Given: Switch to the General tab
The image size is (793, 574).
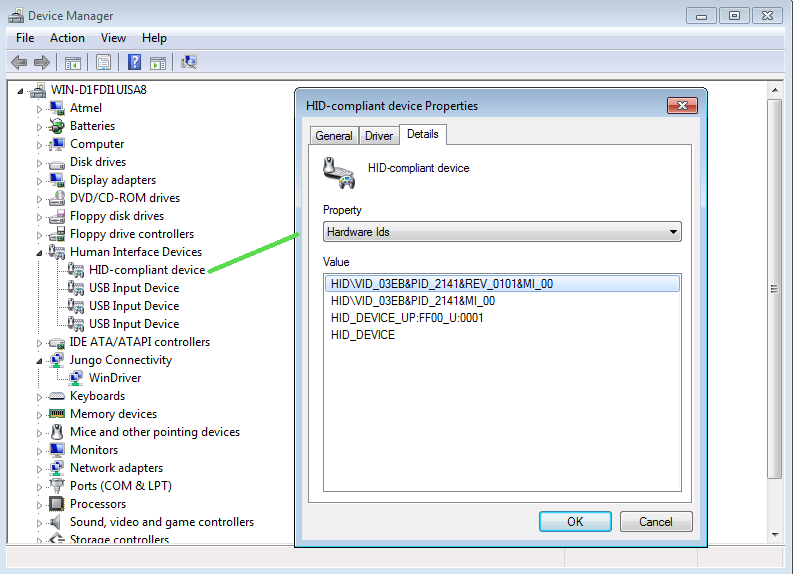Looking at the screenshot, I should pyautogui.click(x=334, y=136).
